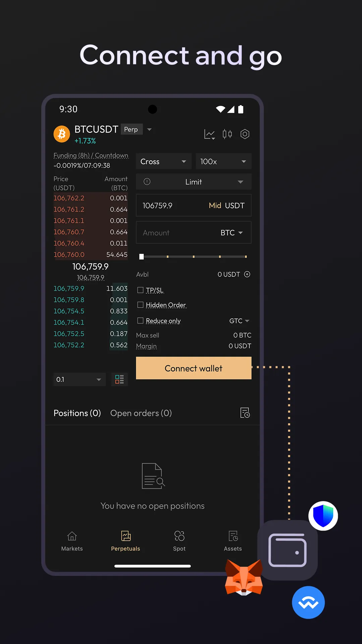
Task: Open the GTC time-in-force dropdown
Action: [239, 321]
